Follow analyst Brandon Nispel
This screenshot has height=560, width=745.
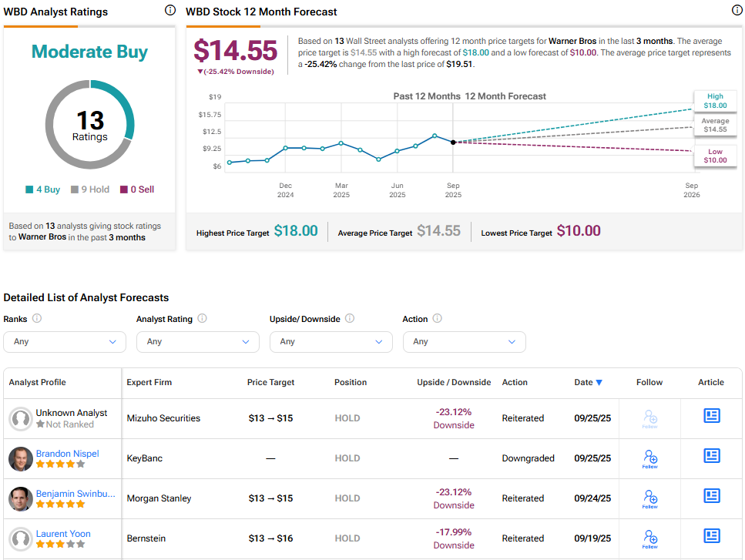pos(650,459)
